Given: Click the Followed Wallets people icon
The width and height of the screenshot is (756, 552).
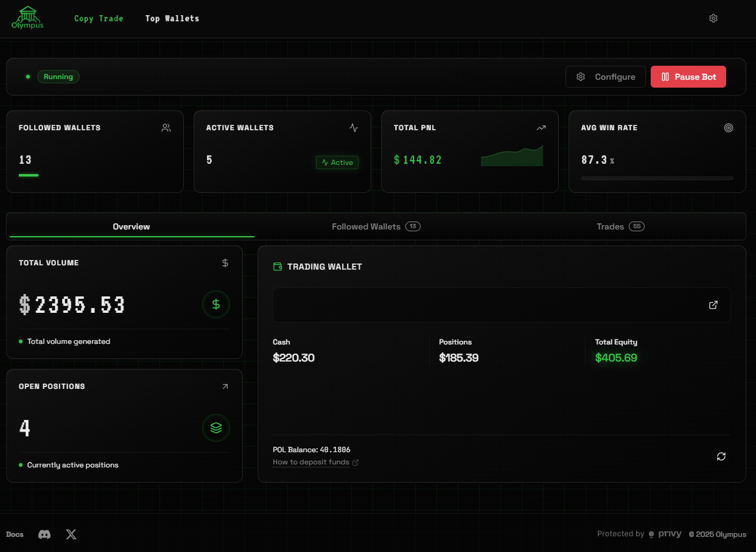Looking at the screenshot, I should click(x=166, y=128).
